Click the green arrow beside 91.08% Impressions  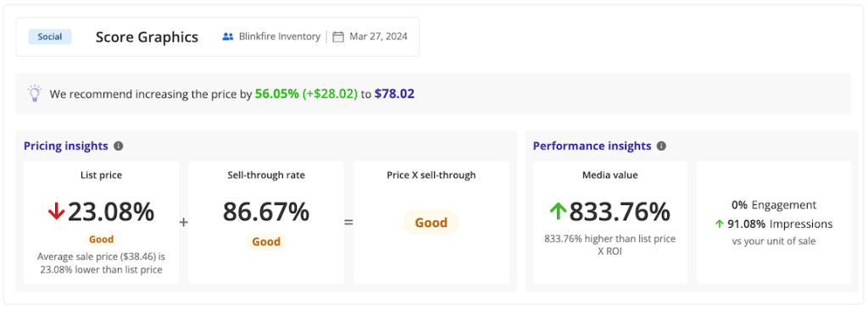coord(720,223)
